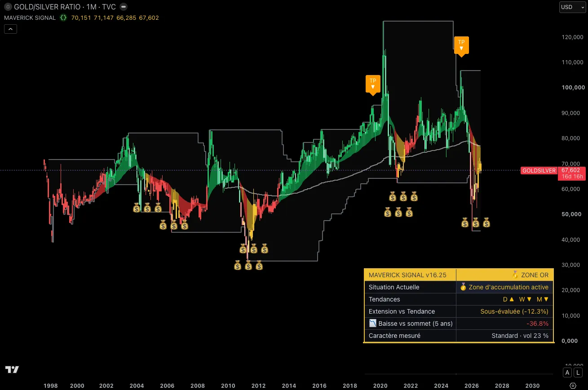This screenshot has height=390, width=588.
Task: Click the ZONE OR header cell
Action: tap(505, 275)
